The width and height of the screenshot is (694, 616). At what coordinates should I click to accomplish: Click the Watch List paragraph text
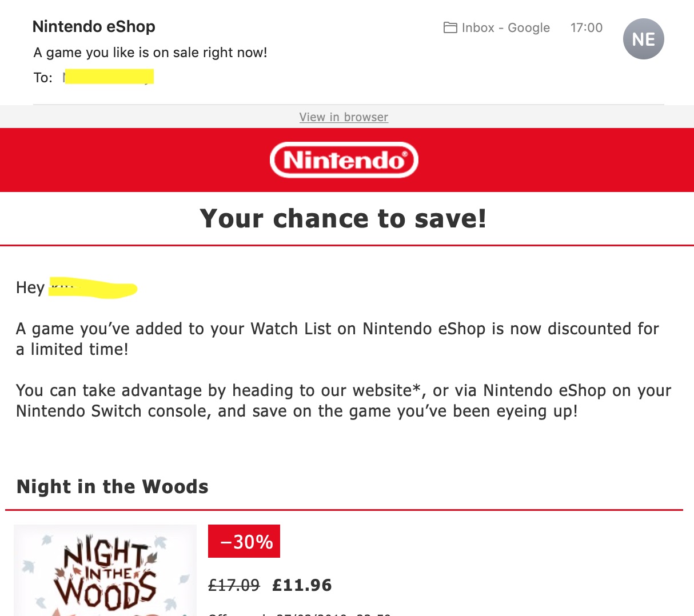[337, 339]
